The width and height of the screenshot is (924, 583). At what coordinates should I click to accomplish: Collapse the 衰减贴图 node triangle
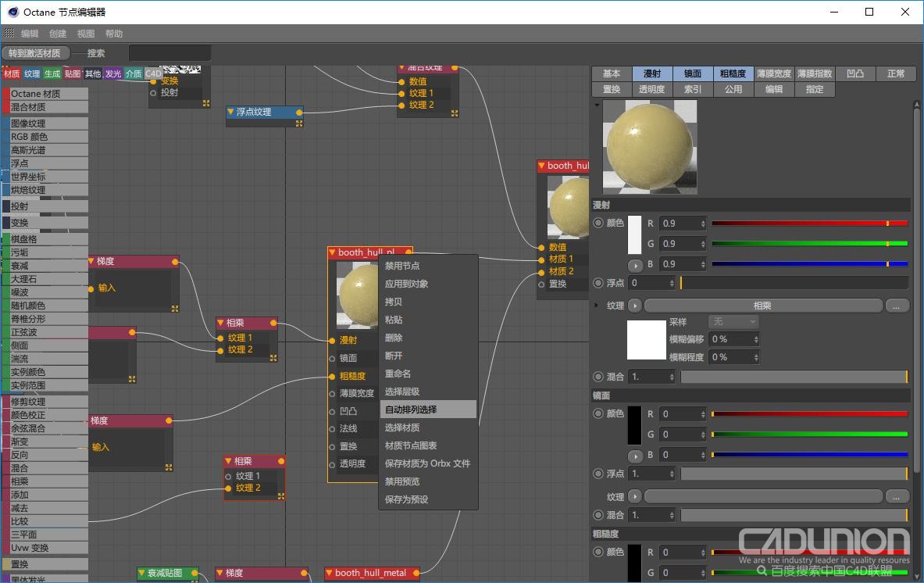141,573
